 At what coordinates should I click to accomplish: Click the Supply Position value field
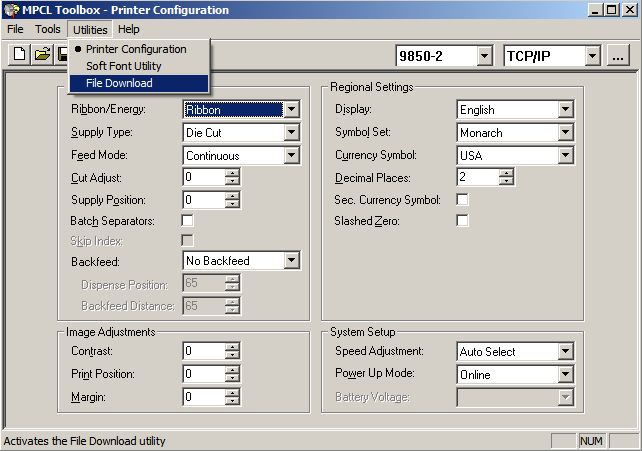coord(204,200)
